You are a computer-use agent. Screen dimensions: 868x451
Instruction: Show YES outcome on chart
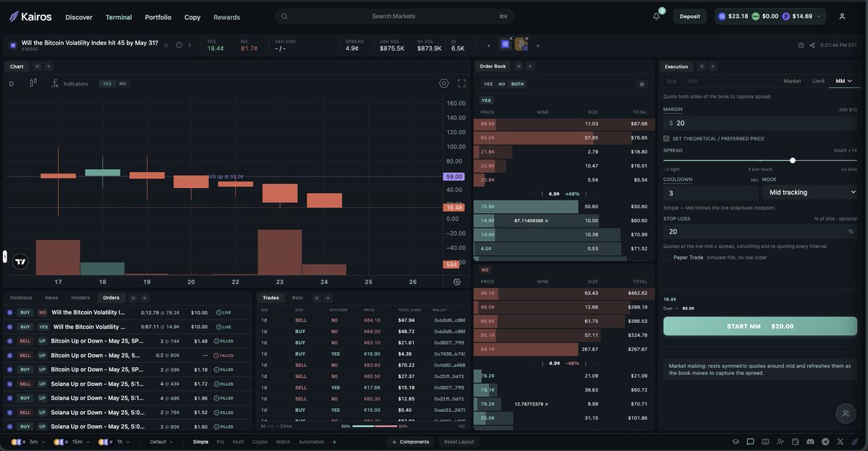pyautogui.click(x=107, y=84)
